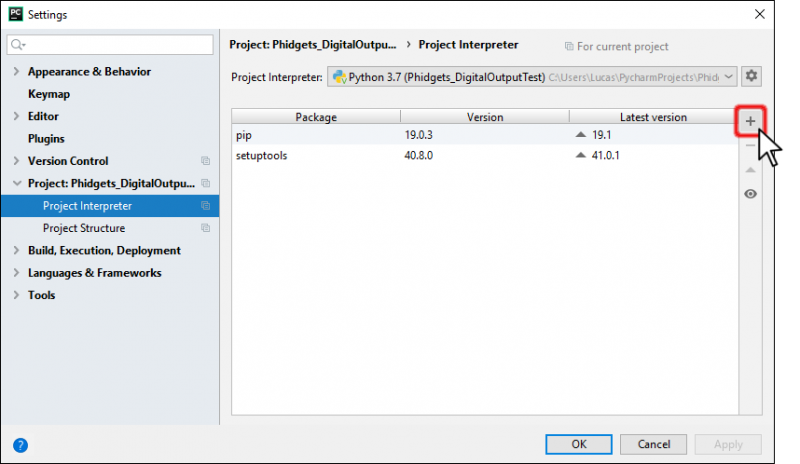800x464 pixels.
Task: Click pip version 19.0.3 cell
Action: 418,135
